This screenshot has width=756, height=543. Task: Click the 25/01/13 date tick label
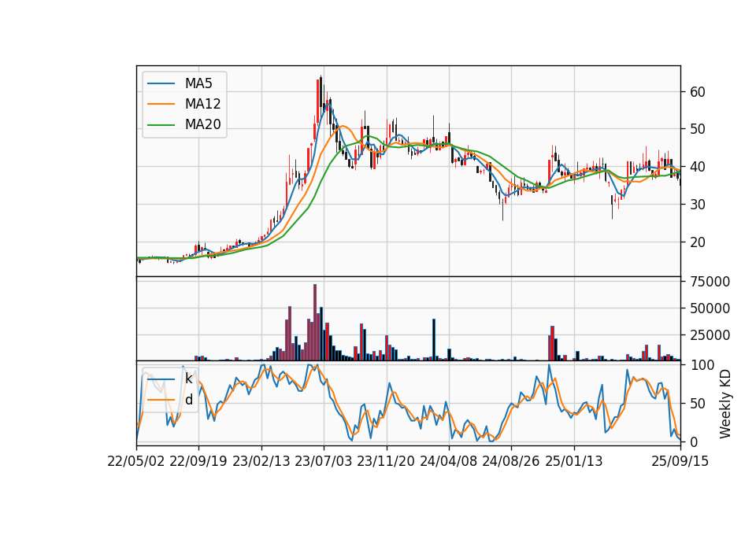pos(574,461)
